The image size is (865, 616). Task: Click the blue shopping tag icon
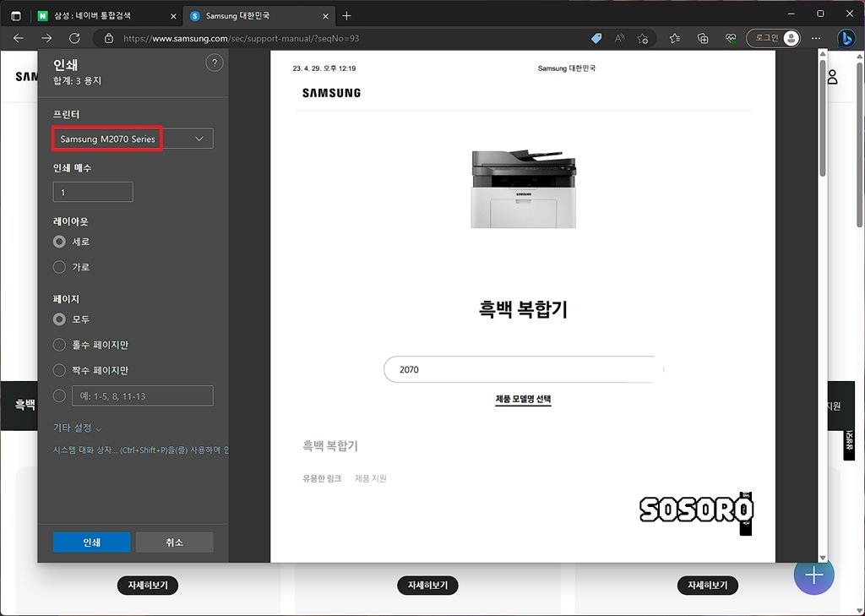596,38
